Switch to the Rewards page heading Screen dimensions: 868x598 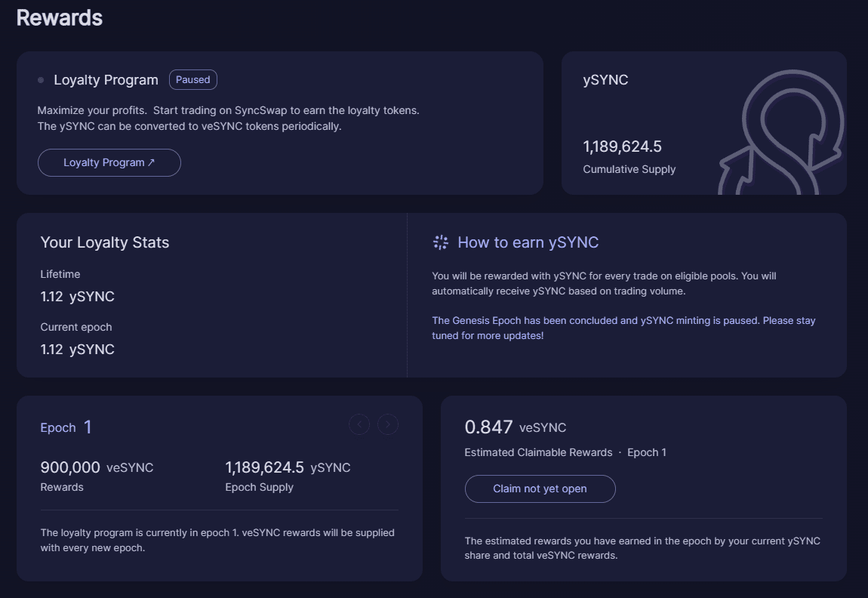click(x=59, y=17)
